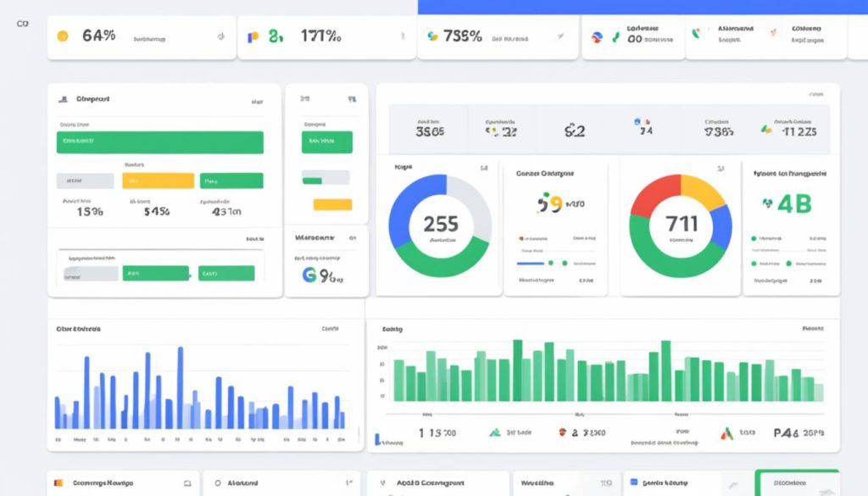Click the red-green triangle icon left of P46
Screen dimensions: 868x496
point(726,433)
